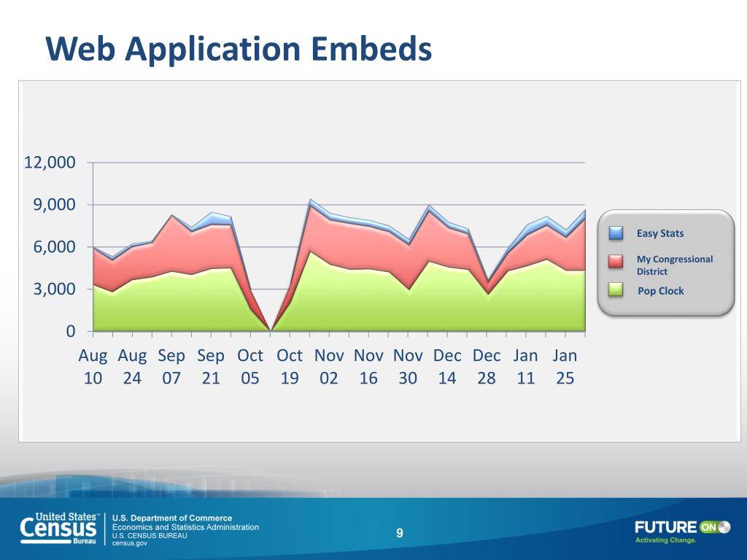The height and width of the screenshot is (560, 747).
Task: Open the census.gov footer link
Action: tap(130, 543)
